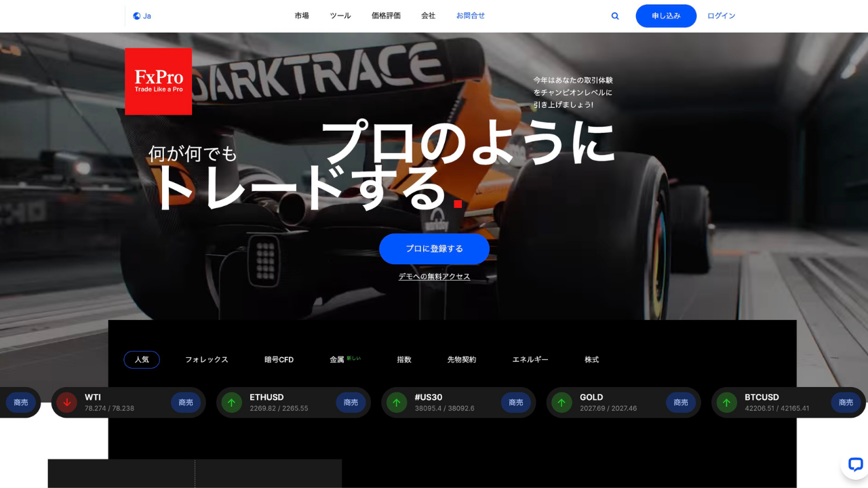Click the 申し込み button
Viewport: 868px width, 488px height.
pyautogui.click(x=666, y=16)
